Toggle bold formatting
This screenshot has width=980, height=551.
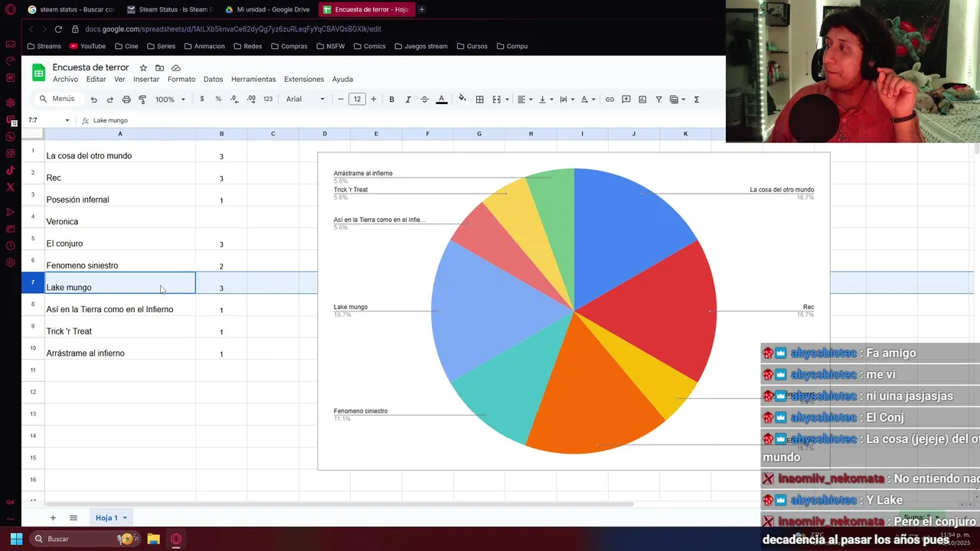[x=392, y=99]
